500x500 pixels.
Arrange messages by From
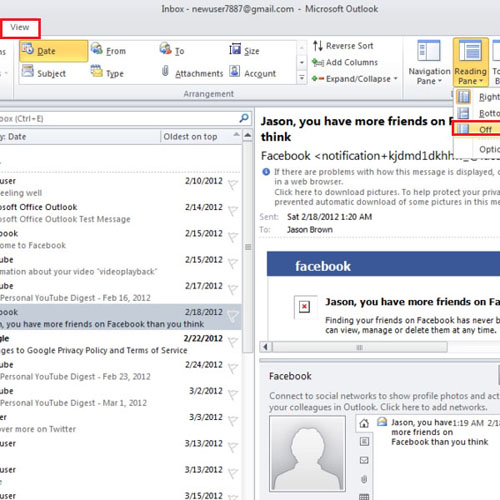coord(108,51)
